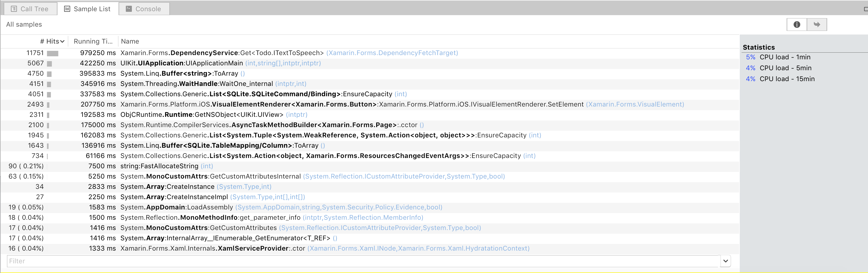This screenshot has height=273, width=868.
Task: Focus the Filter text field
Action: (x=363, y=261)
